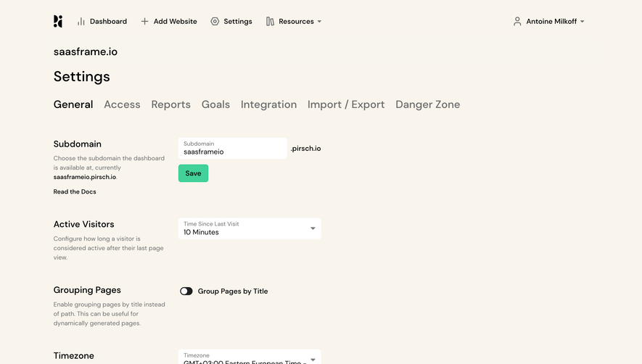The height and width of the screenshot is (364, 642).
Task: Open the Time Since Last Visit dropdown
Action: 250,228
